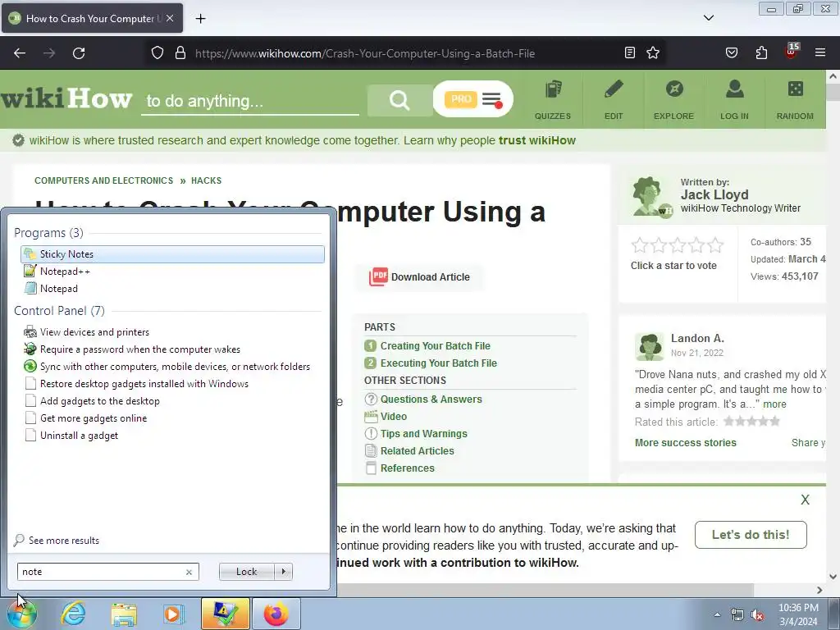Click the wikiHow search magnifier button
The image size is (840, 630).
pos(399,99)
